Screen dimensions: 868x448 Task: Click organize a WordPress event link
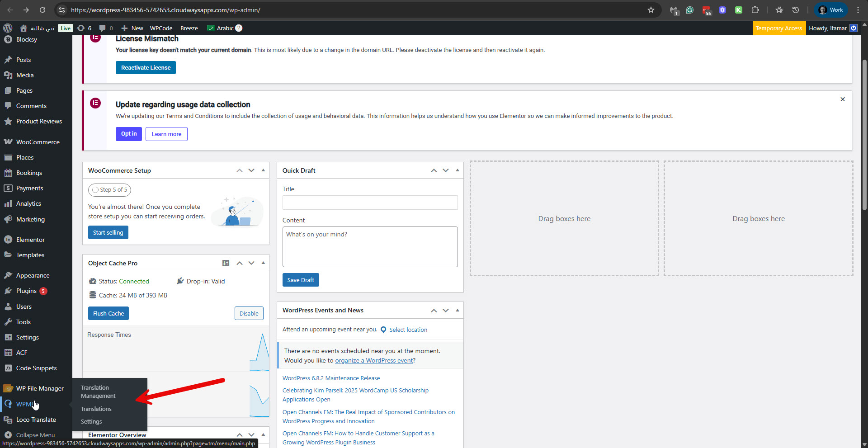[x=374, y=360]
